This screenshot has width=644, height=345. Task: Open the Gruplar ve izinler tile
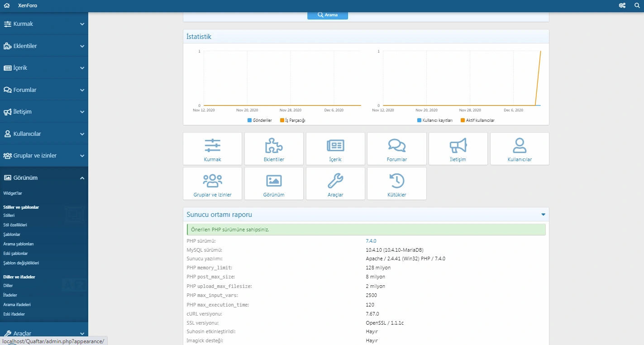pos(212,183)
